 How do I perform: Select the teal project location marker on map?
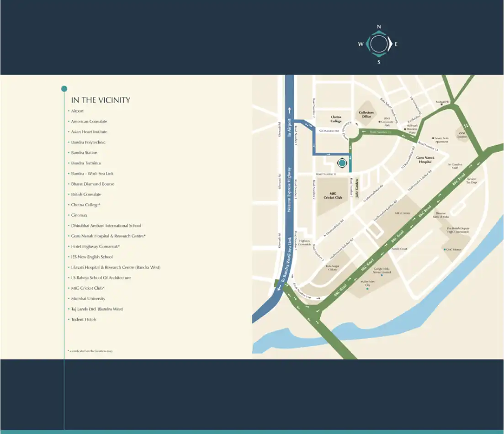[x=342, y=163]
